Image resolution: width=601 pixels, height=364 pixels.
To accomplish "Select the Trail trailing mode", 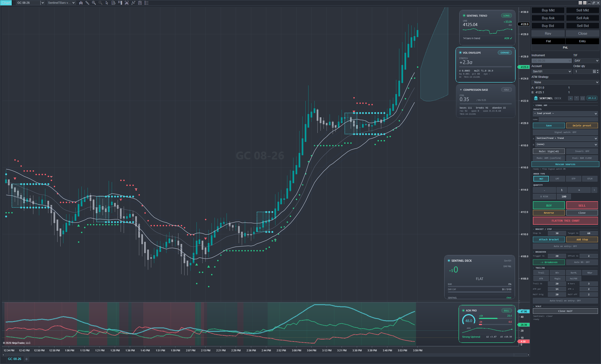I will coord(541,273).
